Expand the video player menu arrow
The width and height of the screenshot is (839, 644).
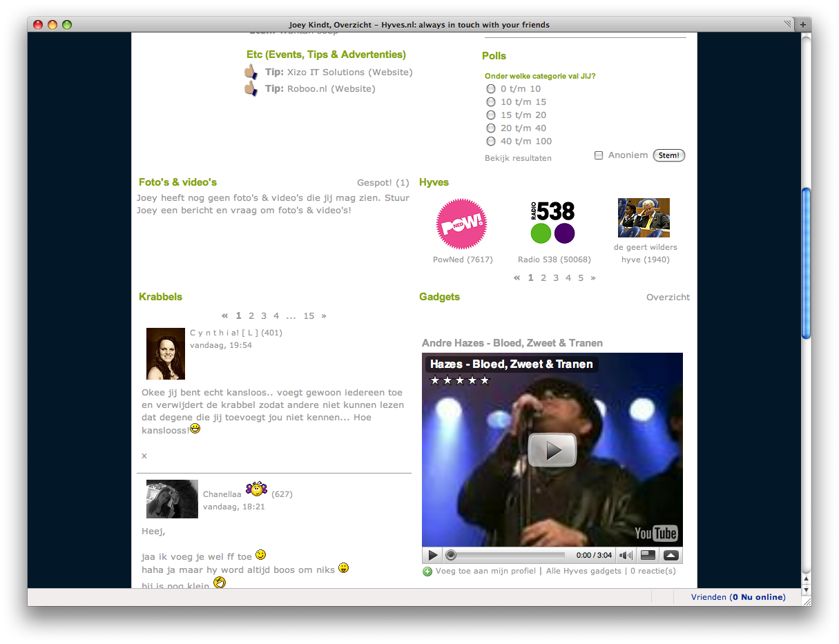(671, 555)
